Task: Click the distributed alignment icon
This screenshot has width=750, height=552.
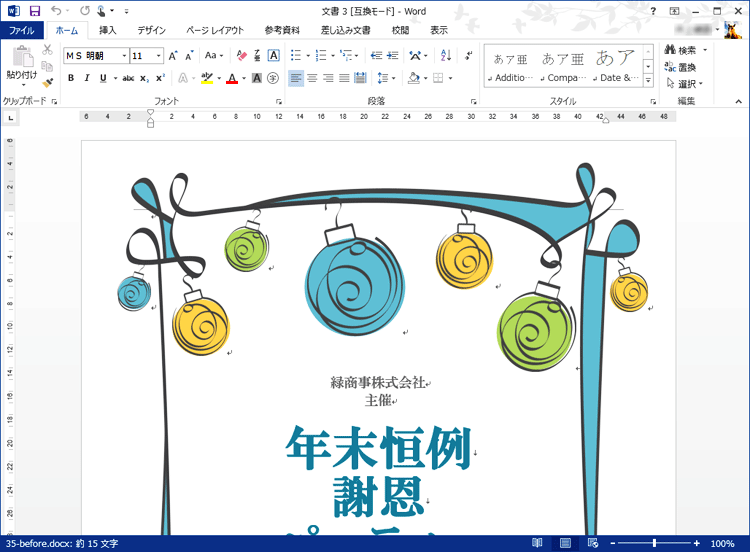Action: point(360,78)
